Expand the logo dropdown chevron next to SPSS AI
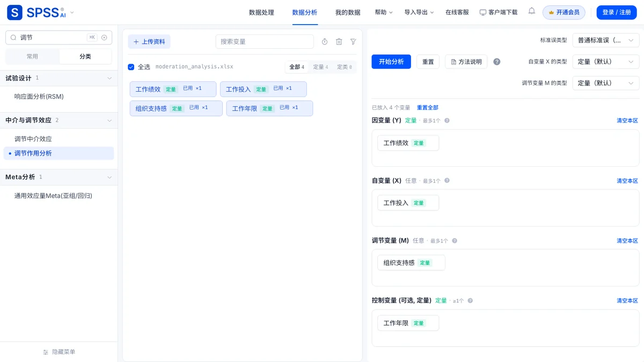The width and height of the screenshot is (644, 362). [72, 12]
